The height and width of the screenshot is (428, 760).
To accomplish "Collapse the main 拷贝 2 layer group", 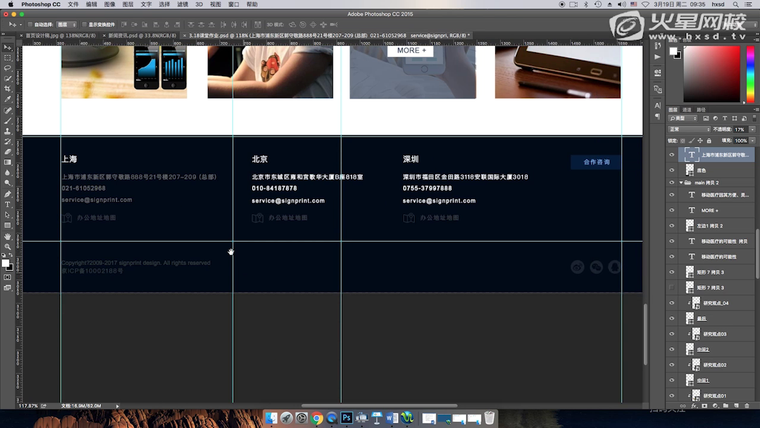I will [x=681, y=183].
